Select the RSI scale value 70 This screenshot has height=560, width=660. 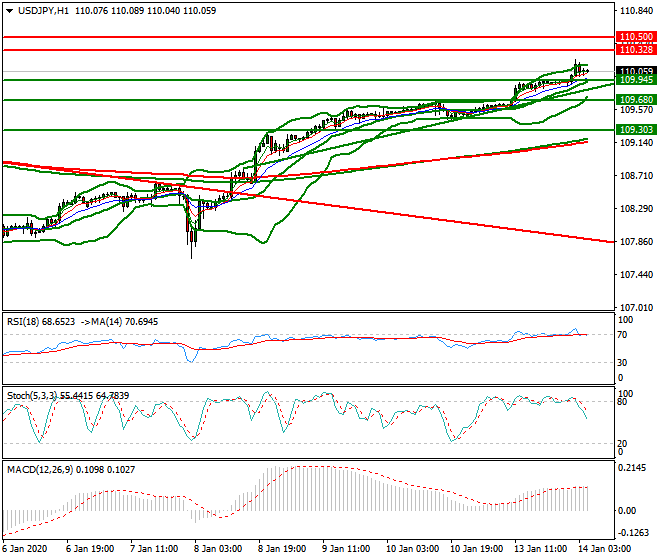click(622, 335)
